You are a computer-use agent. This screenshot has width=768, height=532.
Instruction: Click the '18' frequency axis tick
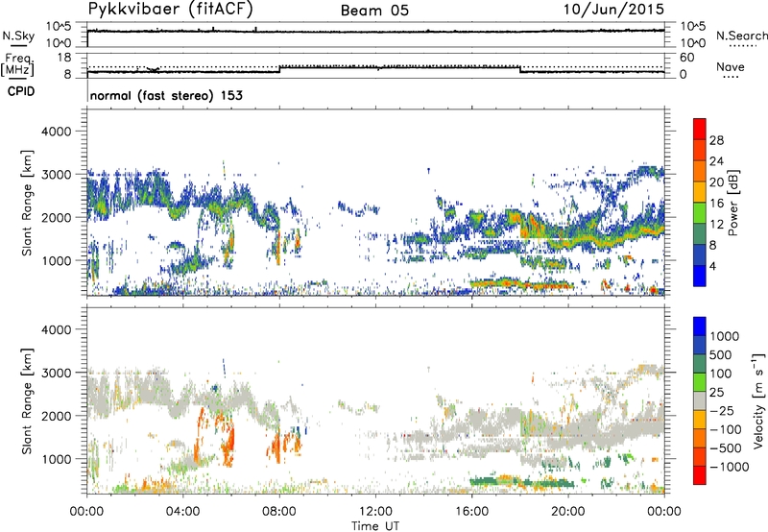(64, 58)
